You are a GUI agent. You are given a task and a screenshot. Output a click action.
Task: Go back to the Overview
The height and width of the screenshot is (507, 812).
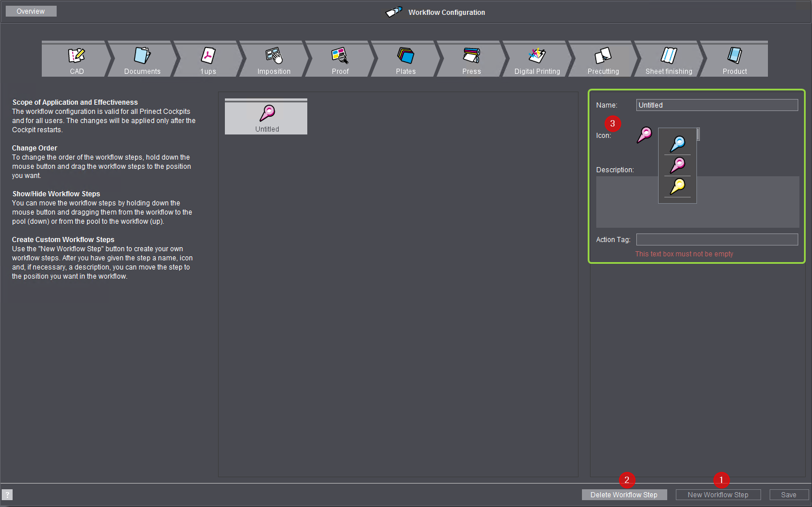pos(31,11)
